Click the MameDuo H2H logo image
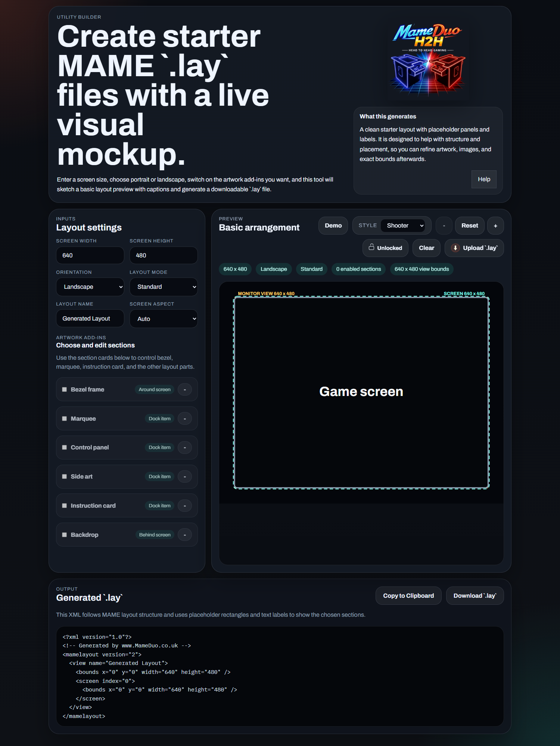 (428, 59)
